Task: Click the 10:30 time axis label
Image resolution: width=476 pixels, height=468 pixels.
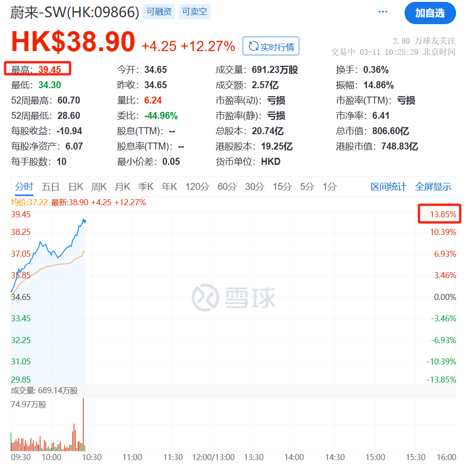Action: tap(92, 457)
